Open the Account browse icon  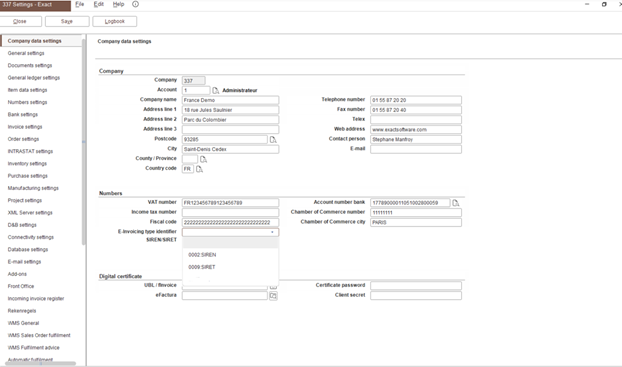click(x=215, y=90)
